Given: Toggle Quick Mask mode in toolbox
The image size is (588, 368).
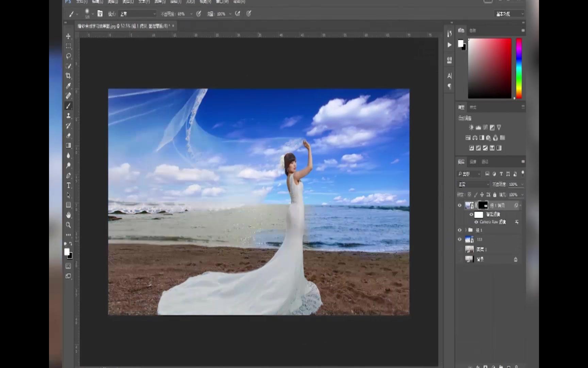Looking at the screenshot, I should (68, 266).
